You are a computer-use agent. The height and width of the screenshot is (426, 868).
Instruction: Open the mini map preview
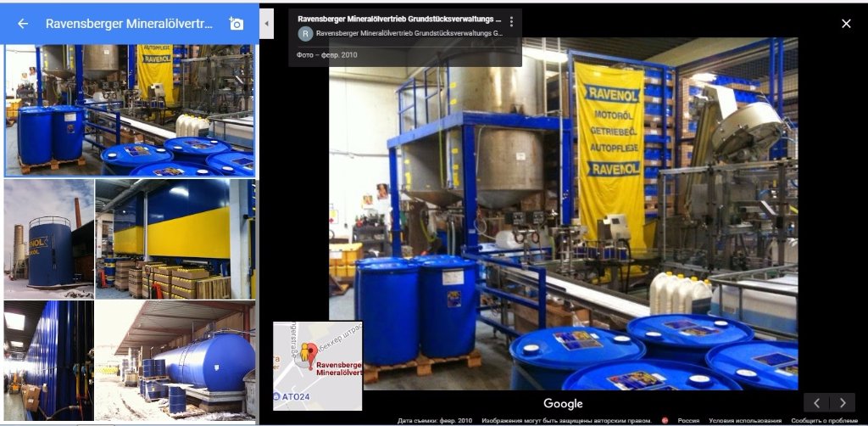point(318,366)
